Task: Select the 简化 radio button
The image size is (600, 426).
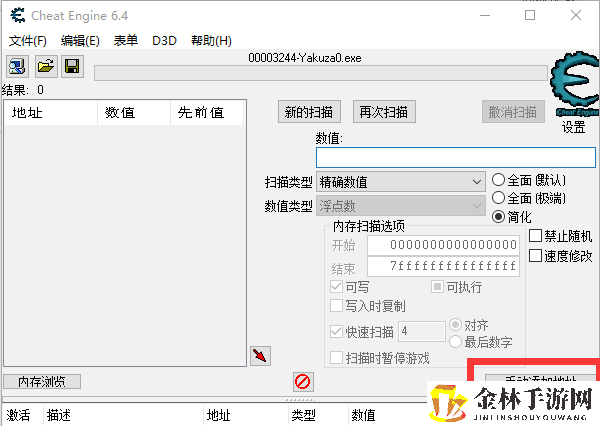Action: tap(498, 217)
